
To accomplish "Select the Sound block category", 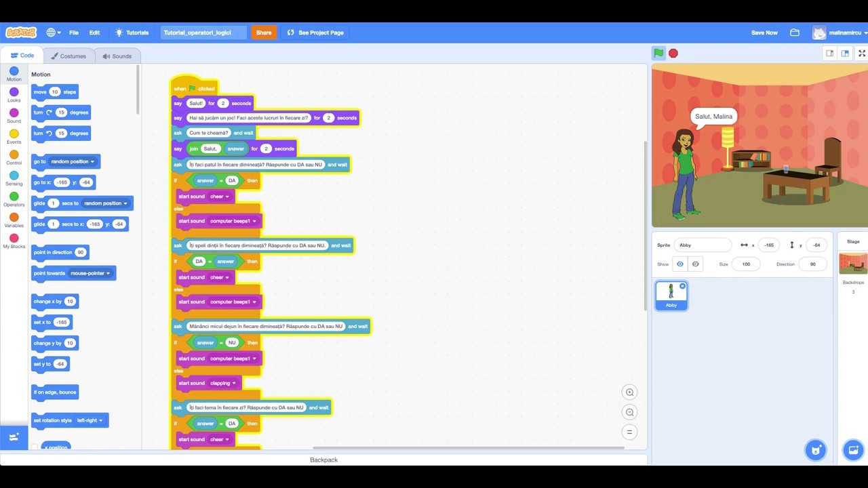I will (x=14, y=117).
